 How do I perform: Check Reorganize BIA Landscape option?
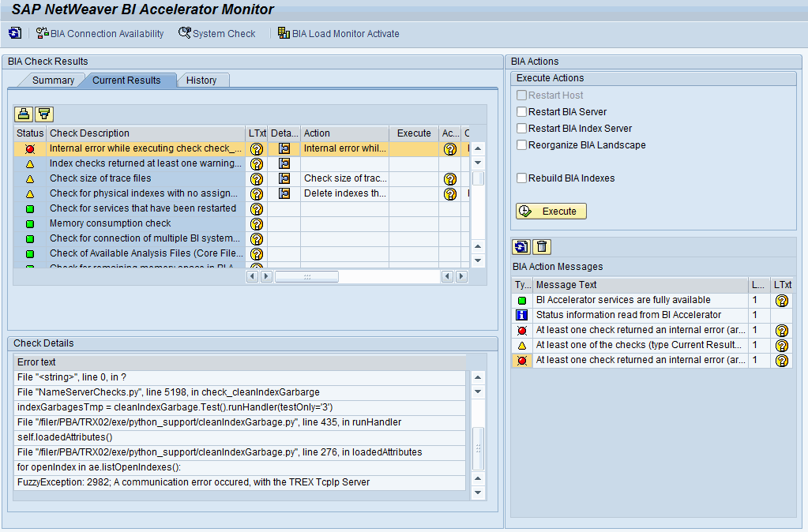coord(521,144)
